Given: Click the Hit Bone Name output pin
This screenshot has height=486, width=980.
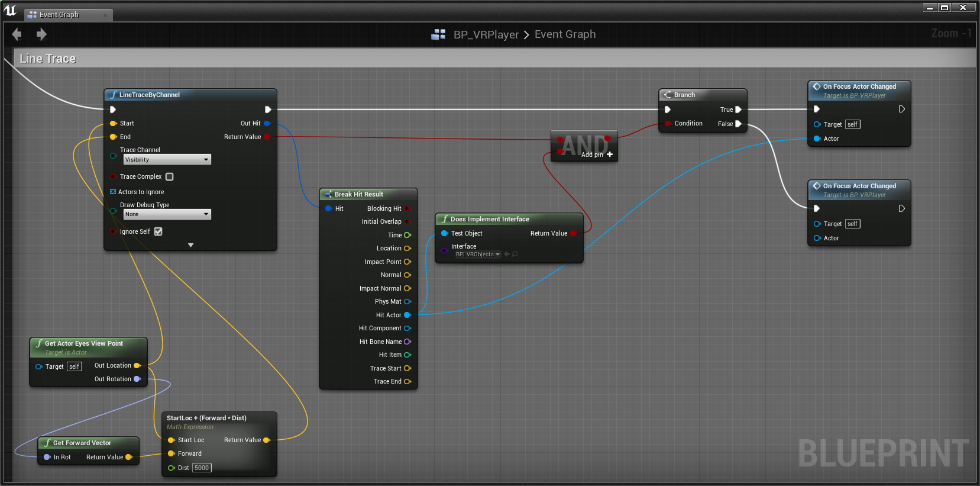Looking at the screenshot, I should 407,342.
